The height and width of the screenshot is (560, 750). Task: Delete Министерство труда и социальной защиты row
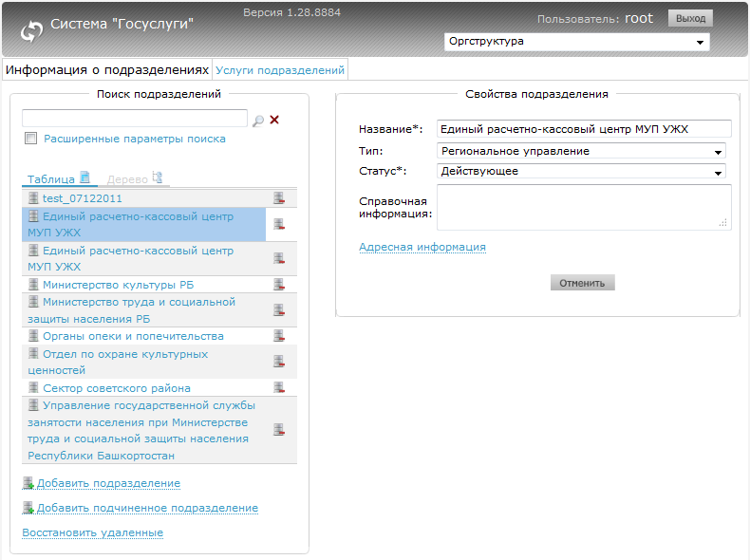(x=279, y=309)
